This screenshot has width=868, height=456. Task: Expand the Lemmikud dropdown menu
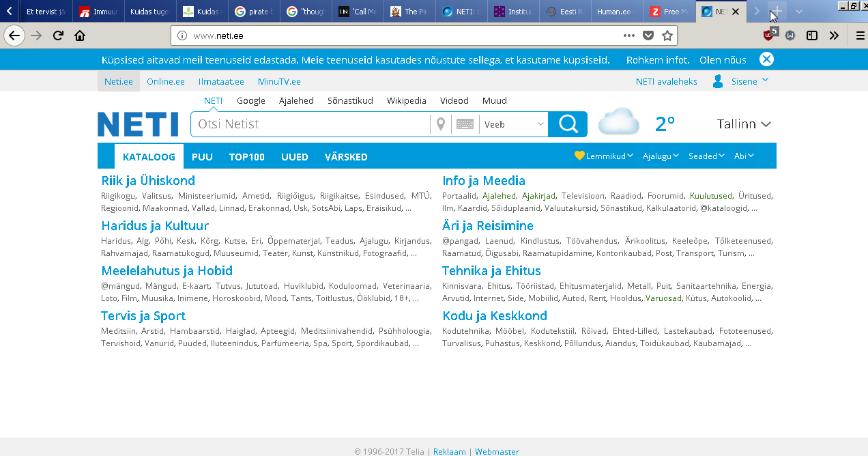coord(604,156)
